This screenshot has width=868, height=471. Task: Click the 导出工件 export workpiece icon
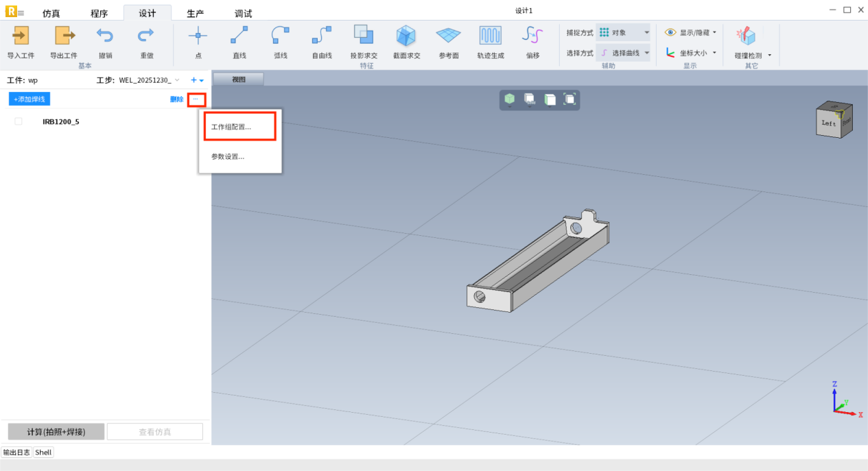point(64,36)
